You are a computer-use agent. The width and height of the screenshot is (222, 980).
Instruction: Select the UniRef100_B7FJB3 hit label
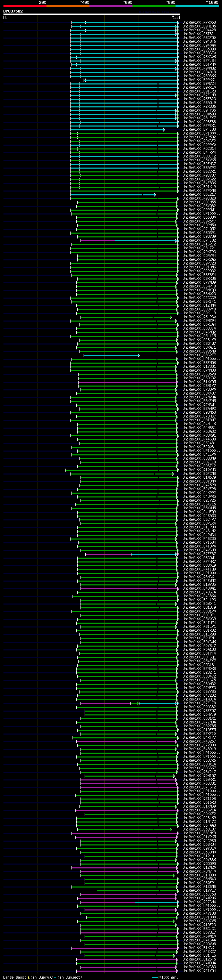coord(199,129)
